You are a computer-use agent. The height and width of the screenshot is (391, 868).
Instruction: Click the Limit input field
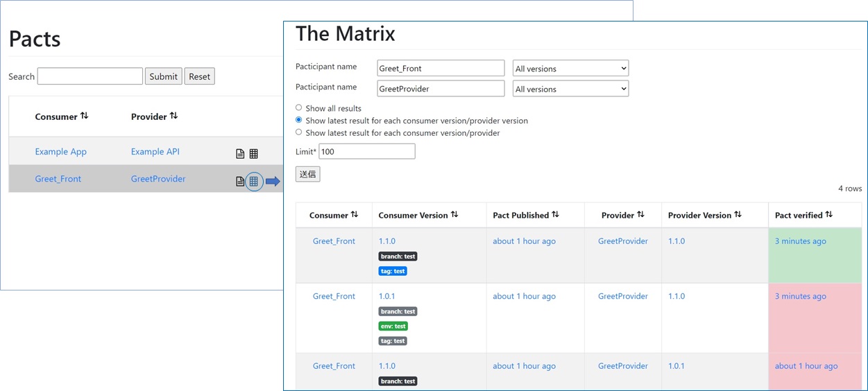pos(366,151)
